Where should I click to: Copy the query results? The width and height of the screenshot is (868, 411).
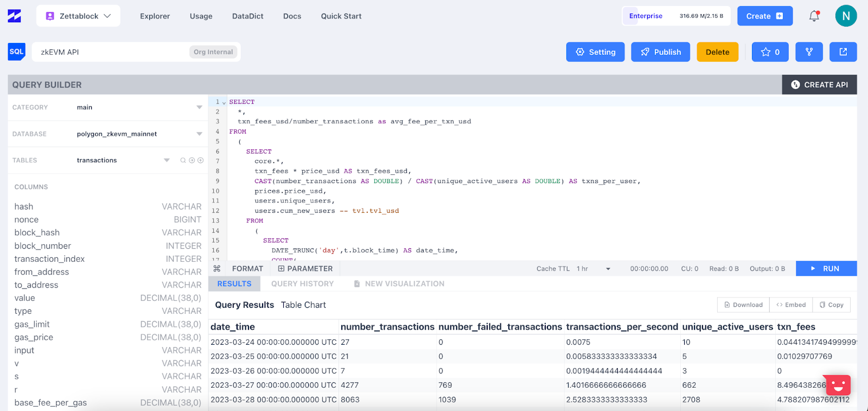click(x=832, y=305)
